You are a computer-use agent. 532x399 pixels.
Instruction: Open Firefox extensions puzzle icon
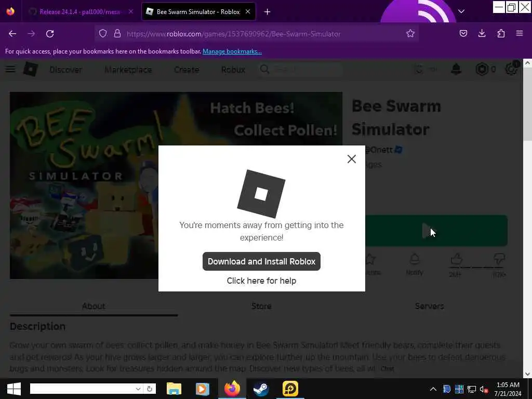(x=501, y=34)
